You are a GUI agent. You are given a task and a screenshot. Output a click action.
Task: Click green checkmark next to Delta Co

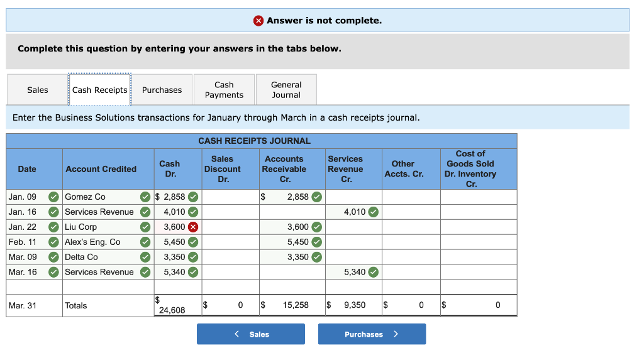(x=145, y=257)
